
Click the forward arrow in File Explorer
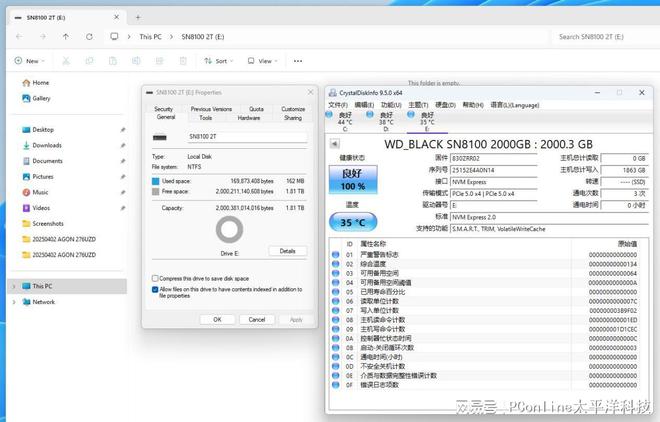click(43, 37)
